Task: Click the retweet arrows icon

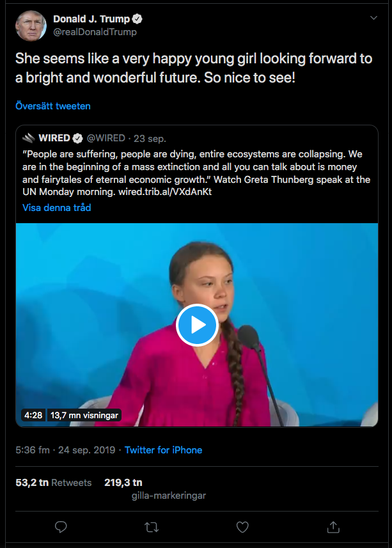Action: [x=152, y=527]
